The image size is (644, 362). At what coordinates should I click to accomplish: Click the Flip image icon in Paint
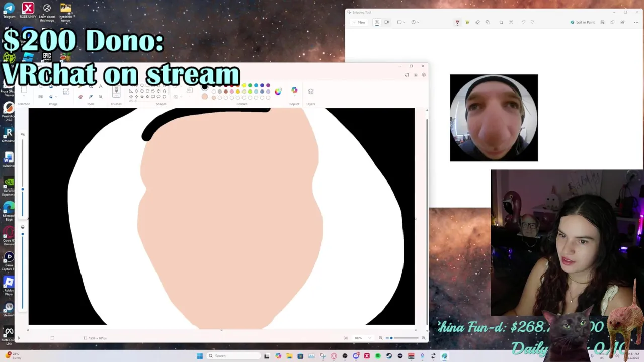click(x=50, y=96)
